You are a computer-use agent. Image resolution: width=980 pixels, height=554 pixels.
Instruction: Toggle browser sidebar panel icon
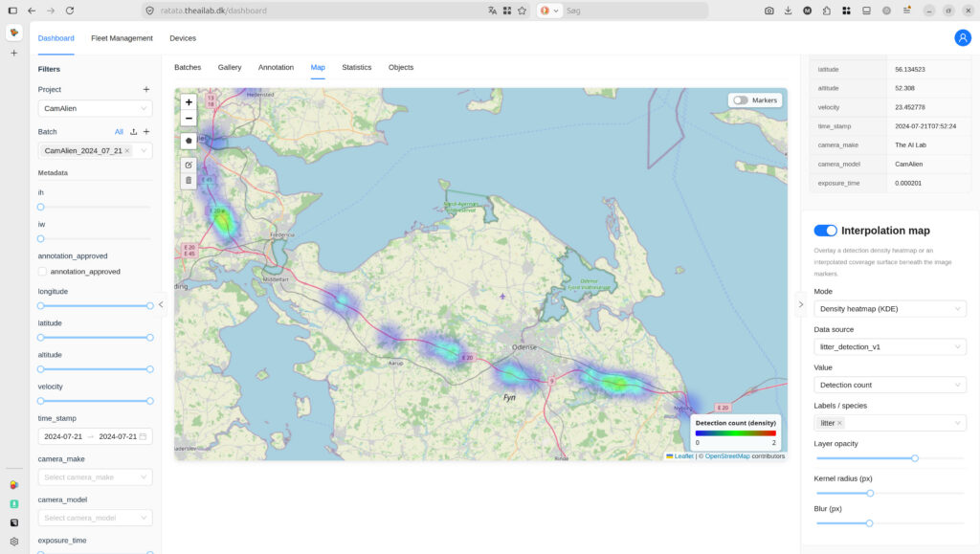pos(12,11)
